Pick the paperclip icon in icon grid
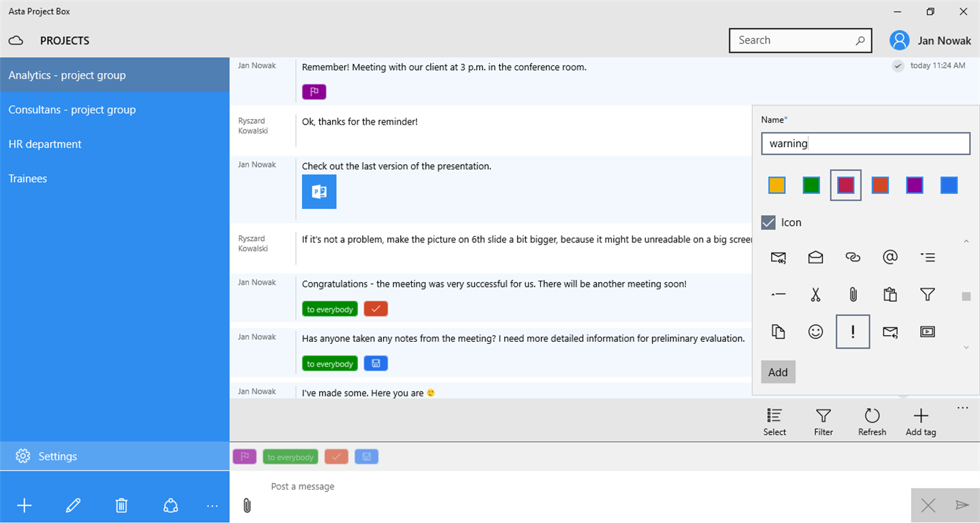Screen dimensions: 980x523 (853, 294)
